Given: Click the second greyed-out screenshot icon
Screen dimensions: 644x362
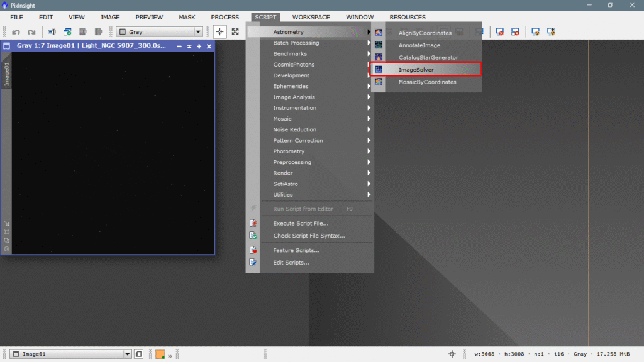Looking at the screenshot, I should [98, 31].
